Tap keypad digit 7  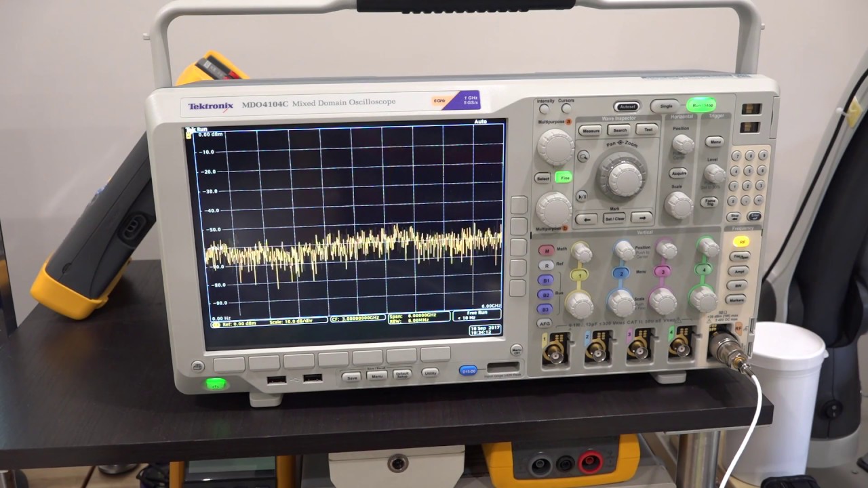coord(736,156)
